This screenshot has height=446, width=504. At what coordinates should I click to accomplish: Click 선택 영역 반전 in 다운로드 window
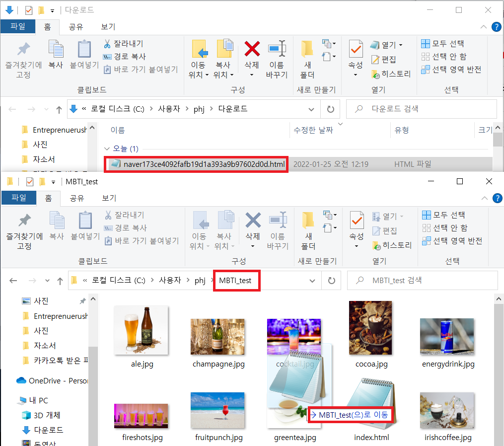tap(451, 70)
